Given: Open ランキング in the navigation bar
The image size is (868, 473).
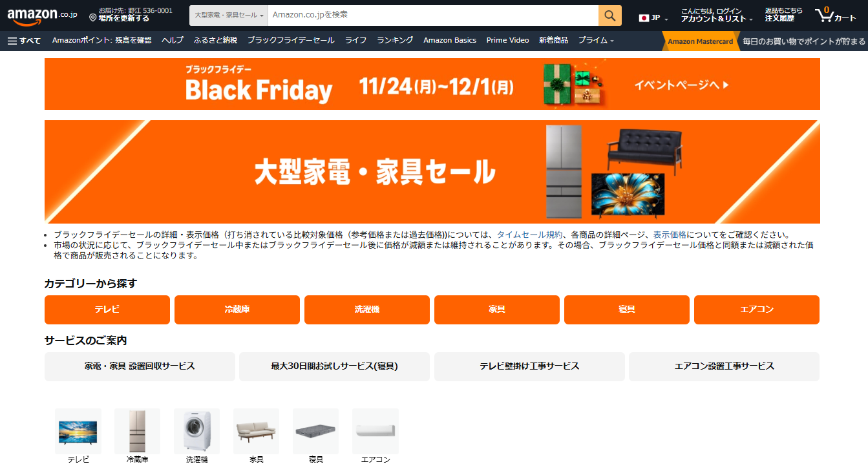Looking at the screenshot, I should [395, 41].
